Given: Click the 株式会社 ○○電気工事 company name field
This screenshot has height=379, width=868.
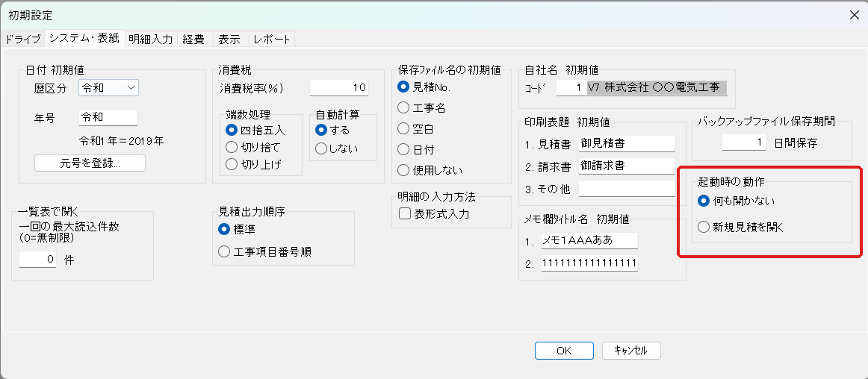Looking at the screenshot, I should (657, 87).
